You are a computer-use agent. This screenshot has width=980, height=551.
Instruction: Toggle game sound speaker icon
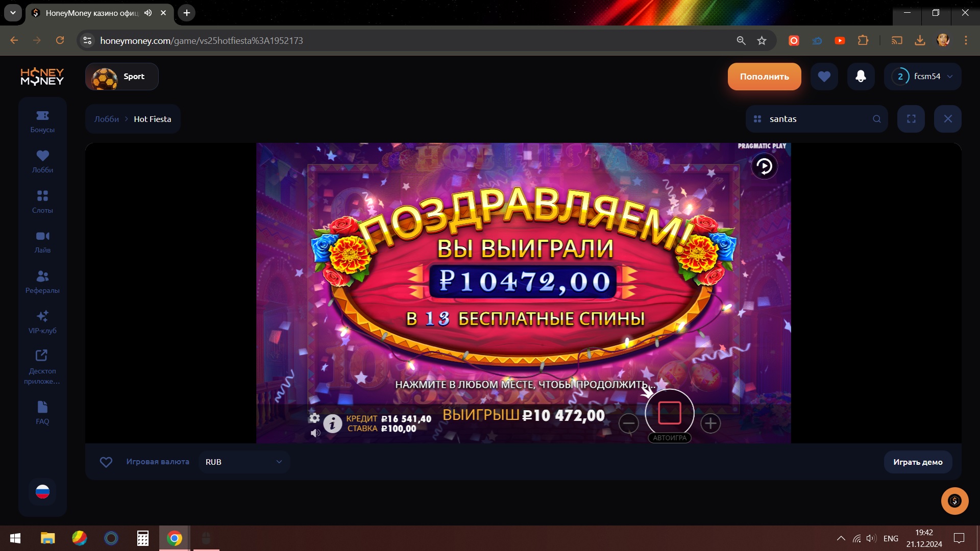click(315, 433)
